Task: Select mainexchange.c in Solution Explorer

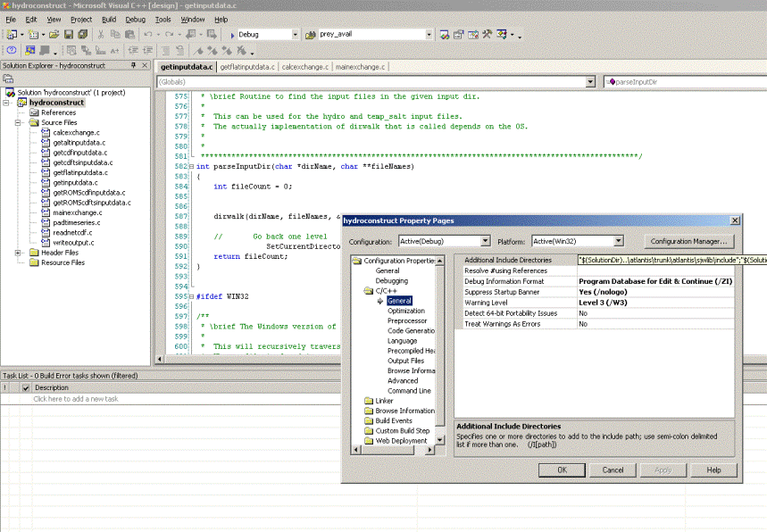Action: tap(78, 212)
